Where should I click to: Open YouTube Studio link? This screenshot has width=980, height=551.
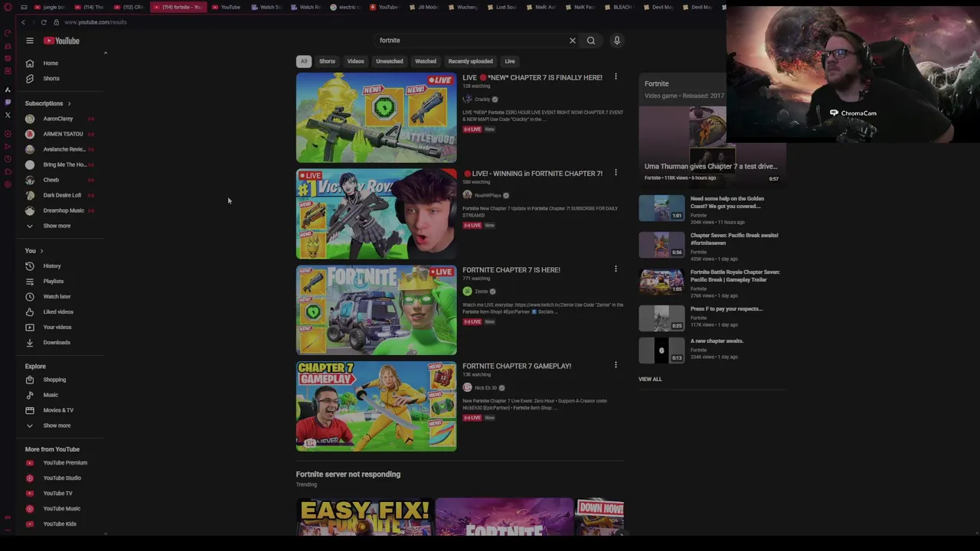pos(61,478)
